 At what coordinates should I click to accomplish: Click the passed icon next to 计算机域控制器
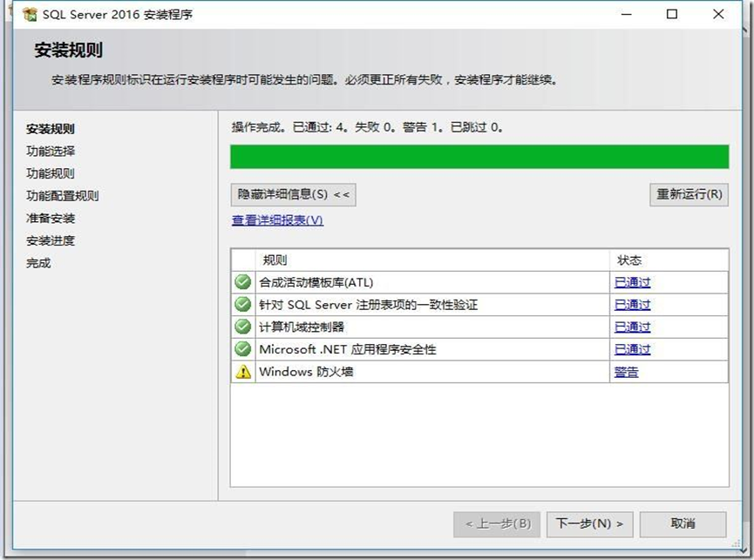242,327
